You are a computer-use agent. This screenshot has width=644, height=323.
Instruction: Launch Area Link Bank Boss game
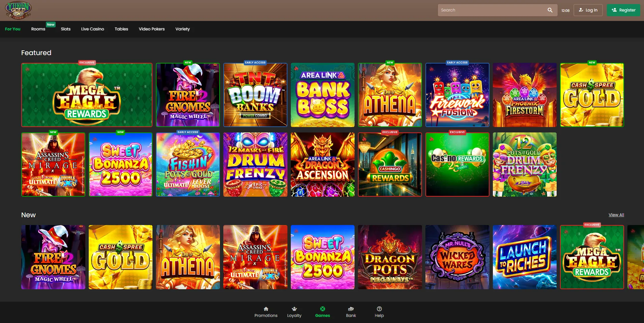[x=323, y=95]
